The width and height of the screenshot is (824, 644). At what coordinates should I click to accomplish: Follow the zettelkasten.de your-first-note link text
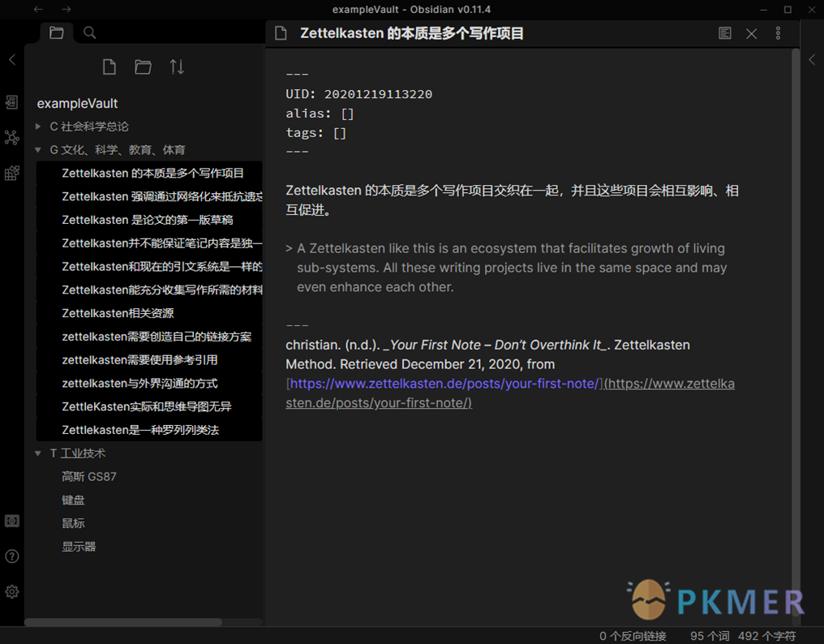[x=444, y=384]
